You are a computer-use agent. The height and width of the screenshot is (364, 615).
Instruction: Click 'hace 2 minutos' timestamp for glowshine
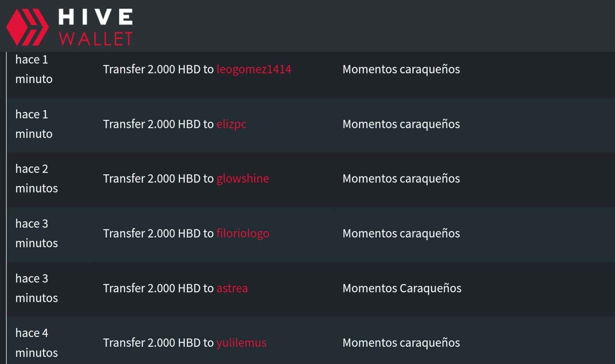(x=36, y=179)
